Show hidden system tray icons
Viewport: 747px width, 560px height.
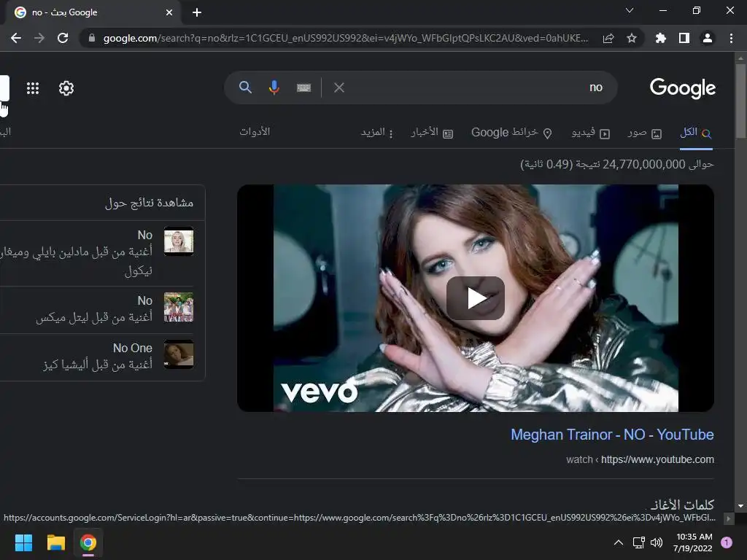pos(619,542)
